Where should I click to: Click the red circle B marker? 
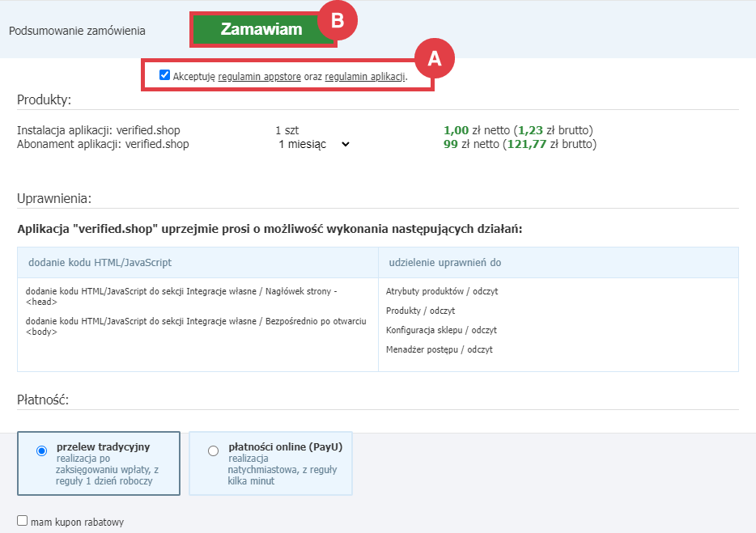[x=338, y=22]
